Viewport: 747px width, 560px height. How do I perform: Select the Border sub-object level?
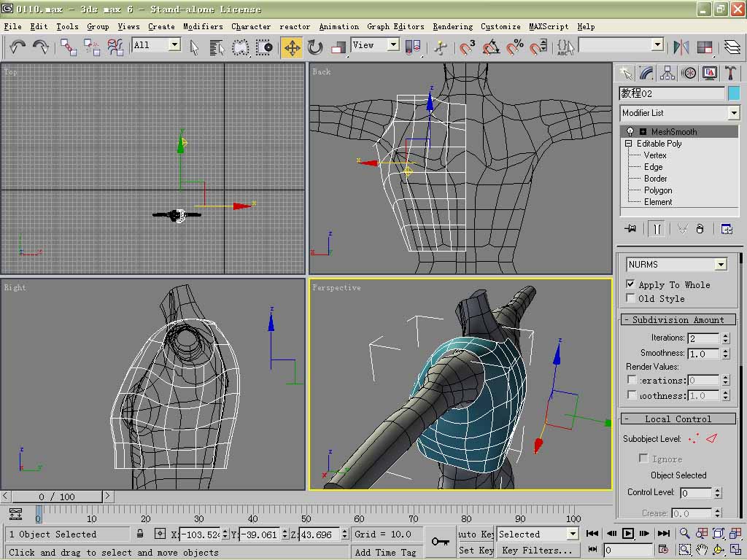656,179
